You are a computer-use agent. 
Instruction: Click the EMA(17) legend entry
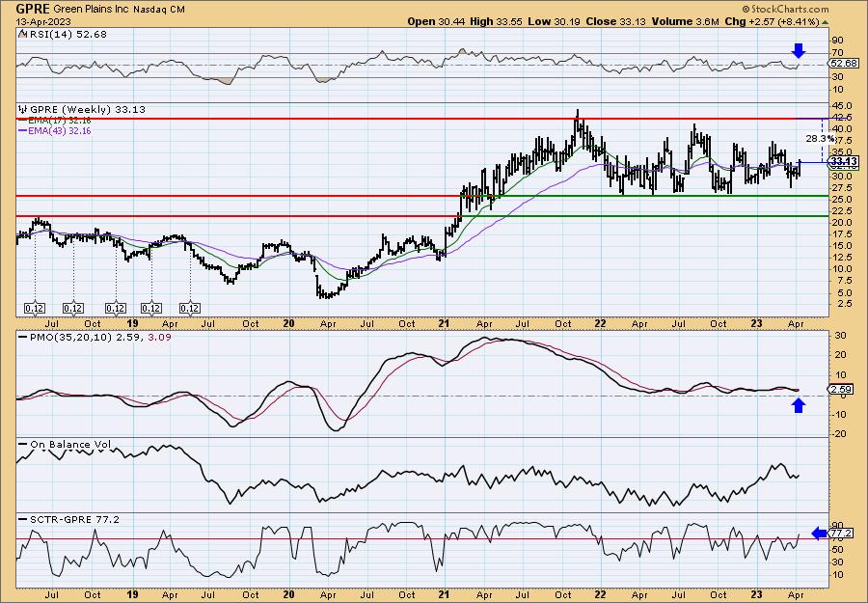(61, 121)
